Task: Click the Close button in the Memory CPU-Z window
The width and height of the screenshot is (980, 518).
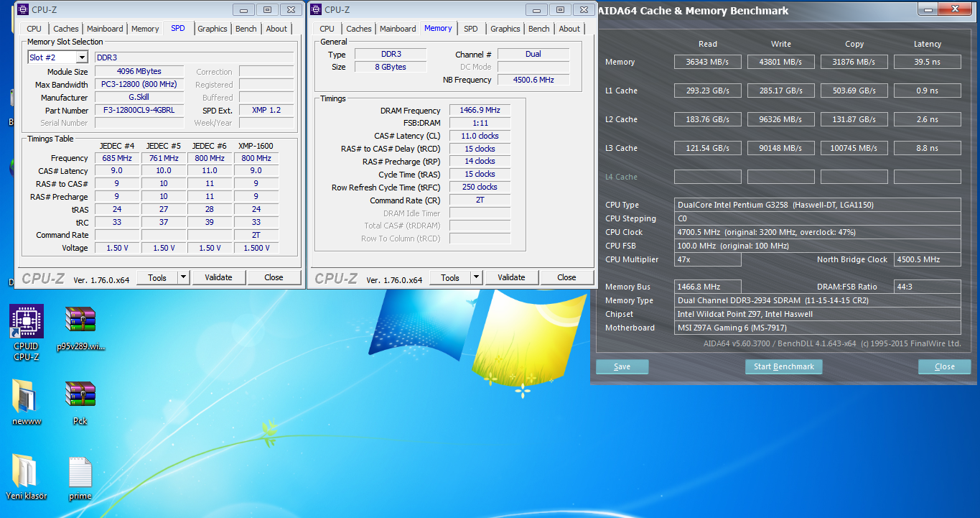Action: 566,277
